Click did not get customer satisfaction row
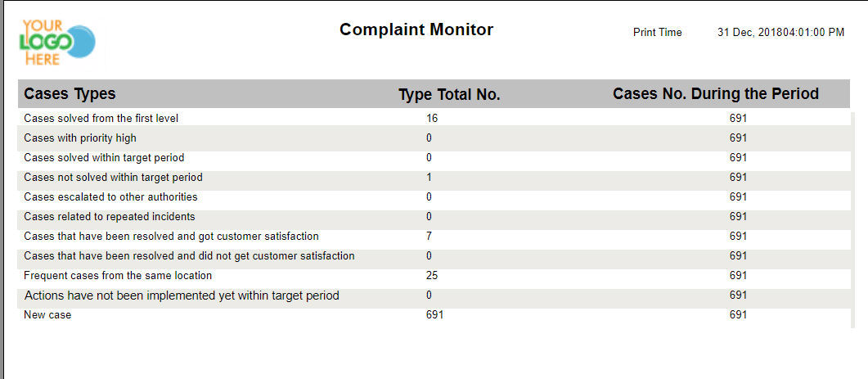This screenshot has height=379, width=868. click(434, 256)
